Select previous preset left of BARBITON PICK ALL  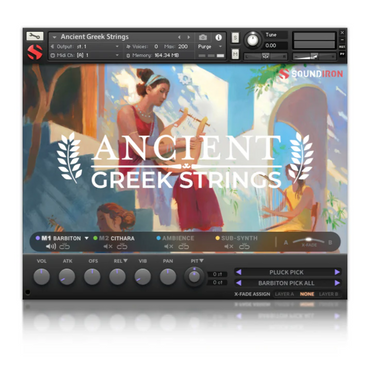point(239,283)
